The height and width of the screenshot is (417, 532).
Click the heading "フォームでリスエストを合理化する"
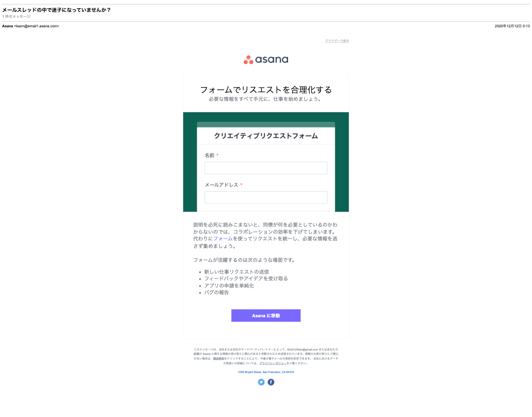click(266, 90)
